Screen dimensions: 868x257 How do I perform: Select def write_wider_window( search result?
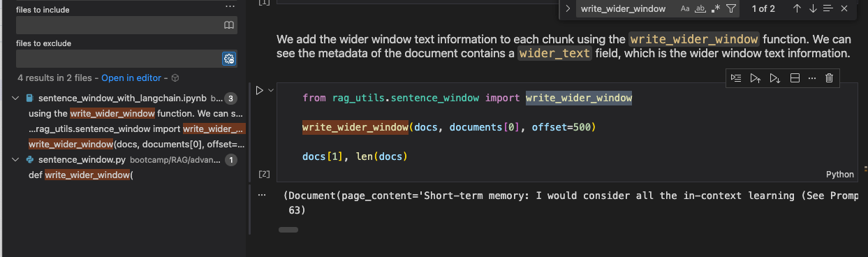point(81,175)
